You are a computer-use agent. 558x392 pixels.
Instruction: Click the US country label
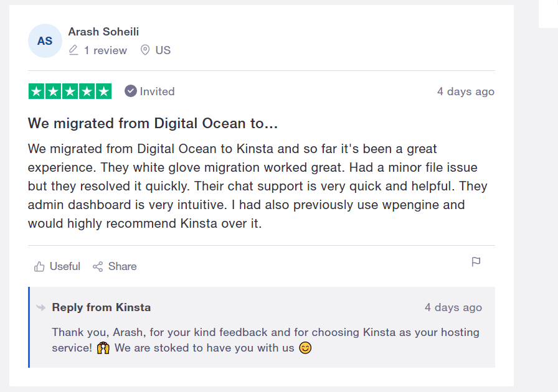click(x=163, y=50)
